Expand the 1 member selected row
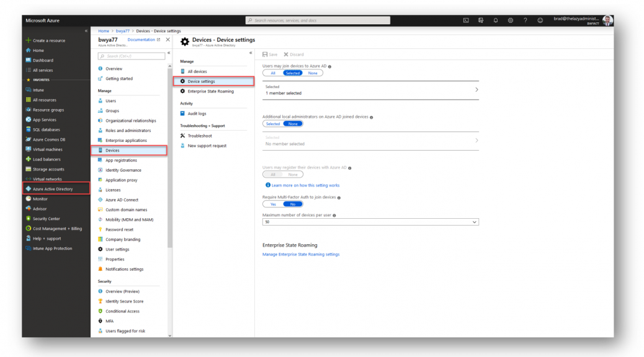This screenshot has width=644, height=357. coord(370,90)
